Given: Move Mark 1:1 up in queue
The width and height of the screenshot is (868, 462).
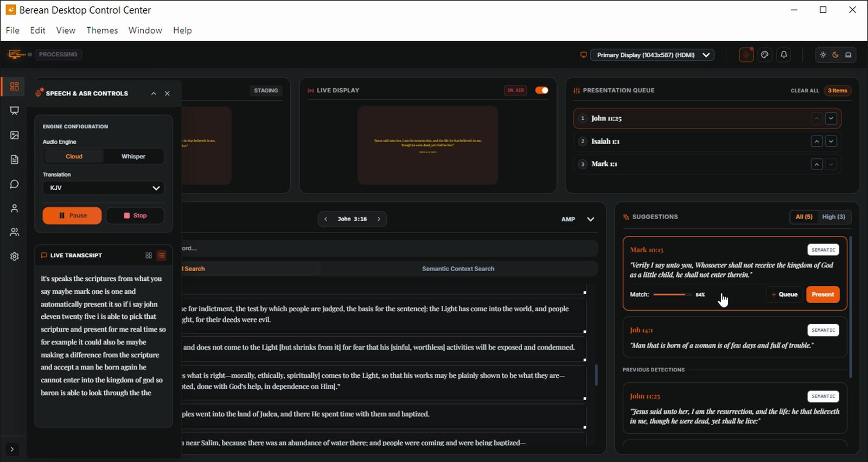Looking at the screenshot, I should 816,164.
